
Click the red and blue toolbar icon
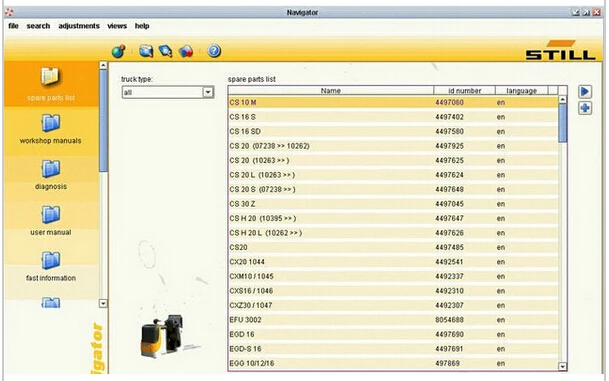pos(186,51)
